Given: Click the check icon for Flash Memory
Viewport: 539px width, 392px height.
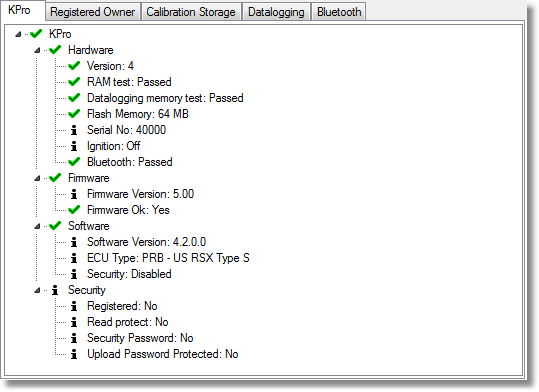Looking at the screenshot, I should tap(74, 114).
